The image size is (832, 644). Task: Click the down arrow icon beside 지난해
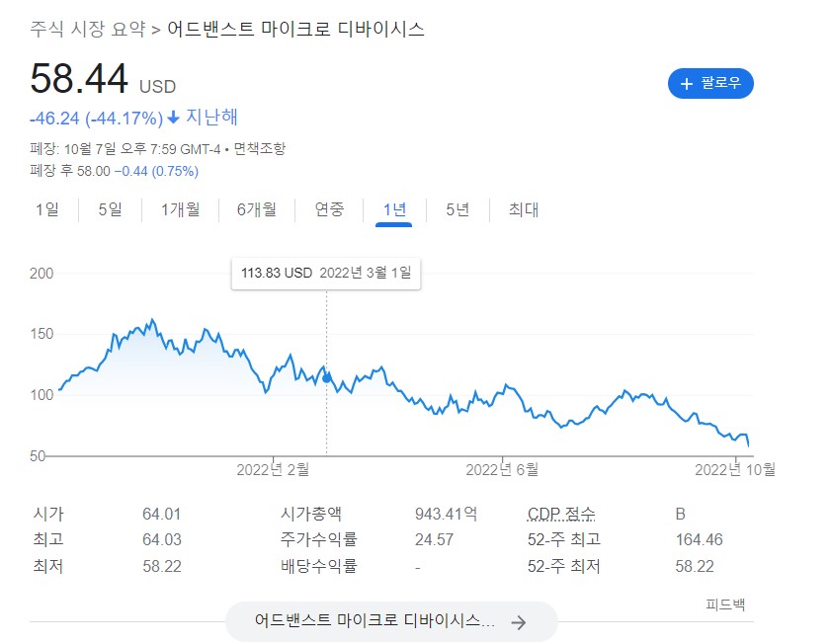point(174,118)
